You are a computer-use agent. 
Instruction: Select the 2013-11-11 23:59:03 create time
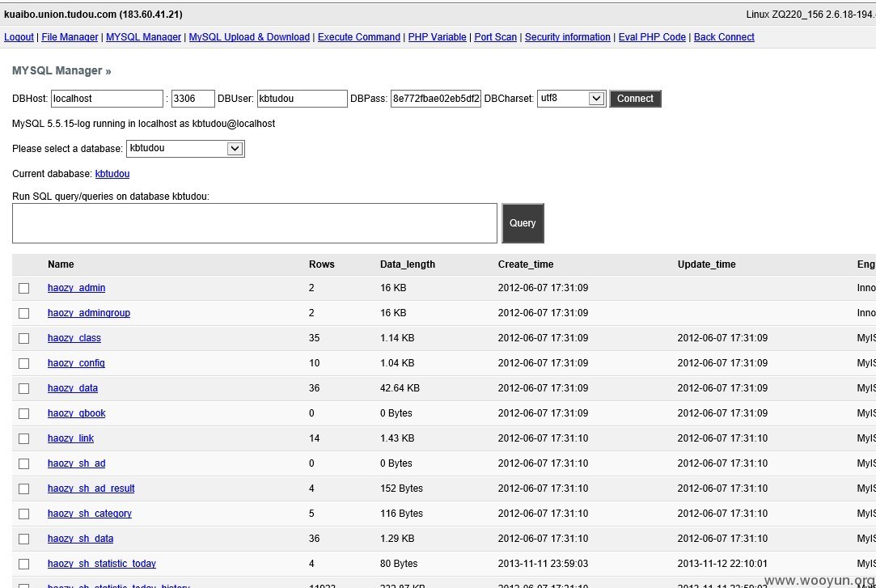click(543, 565)
